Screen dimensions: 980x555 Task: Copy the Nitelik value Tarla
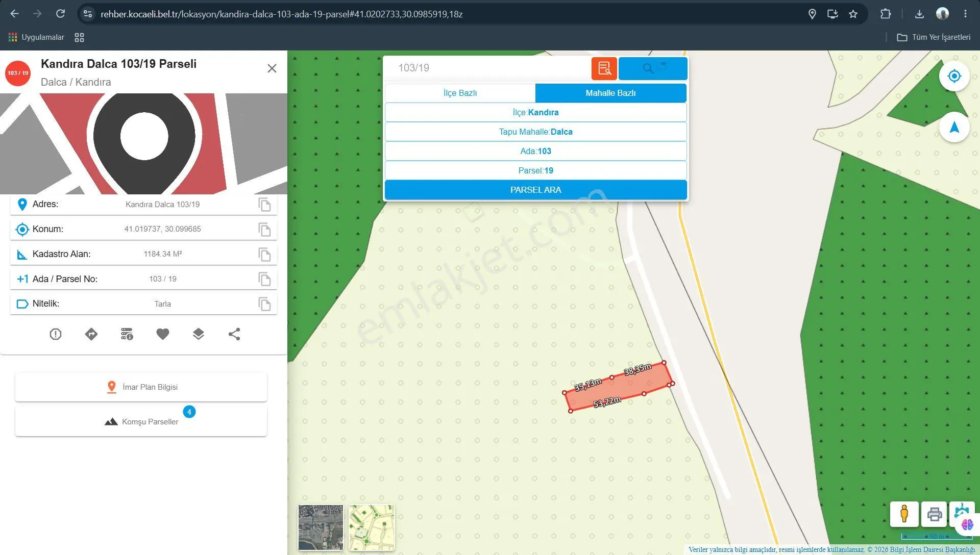point(264,304)
